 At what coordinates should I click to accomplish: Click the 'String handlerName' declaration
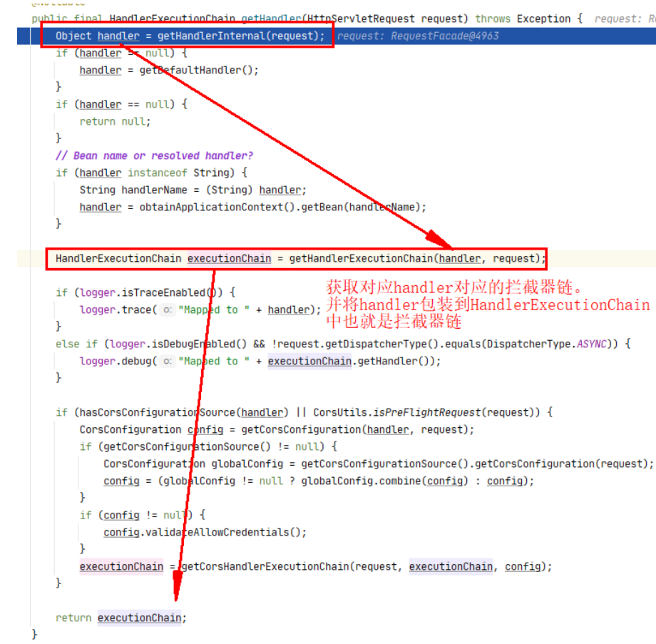point(133,190)
